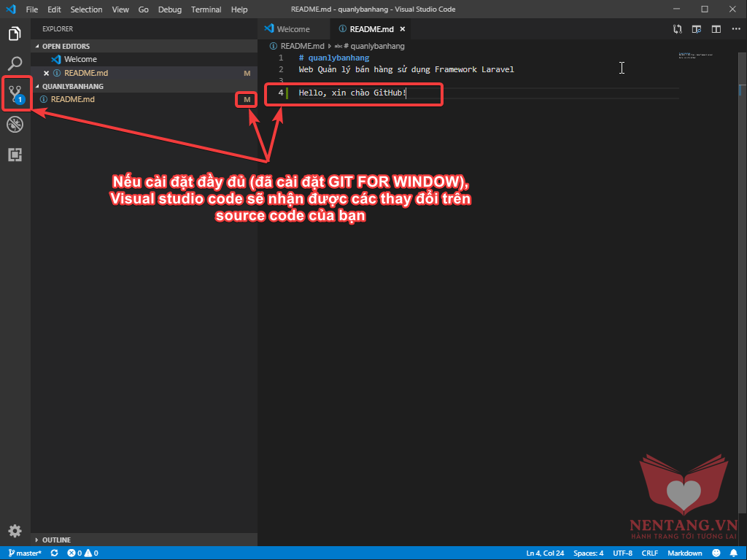Change language mode from Markdown
The height and width of the screenshot is (560, 747).
684,553
